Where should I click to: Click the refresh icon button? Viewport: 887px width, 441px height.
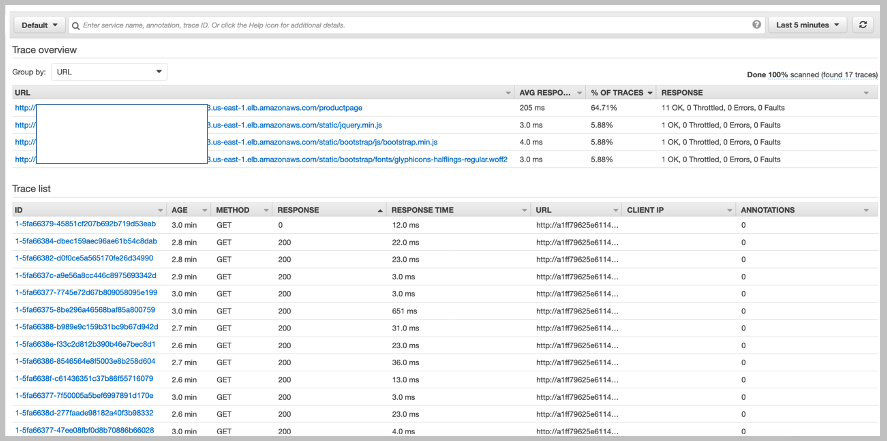pyautogui.click(x=864, y=24)
